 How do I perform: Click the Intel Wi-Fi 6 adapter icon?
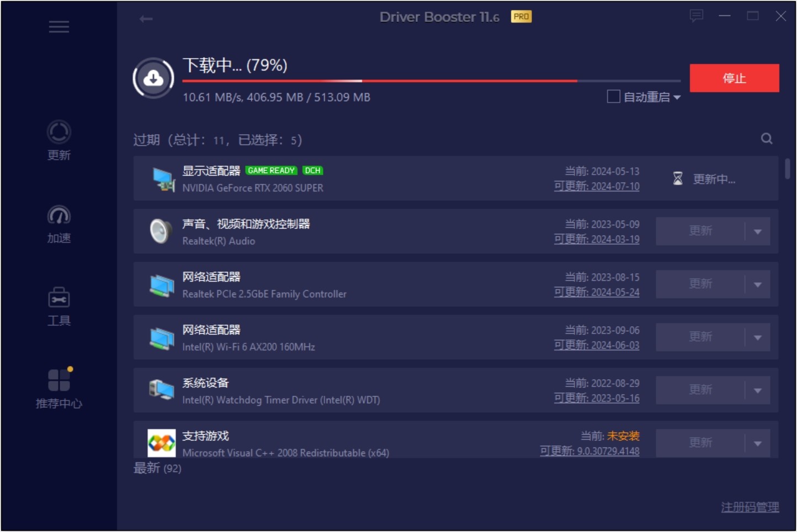coord(162,338)
